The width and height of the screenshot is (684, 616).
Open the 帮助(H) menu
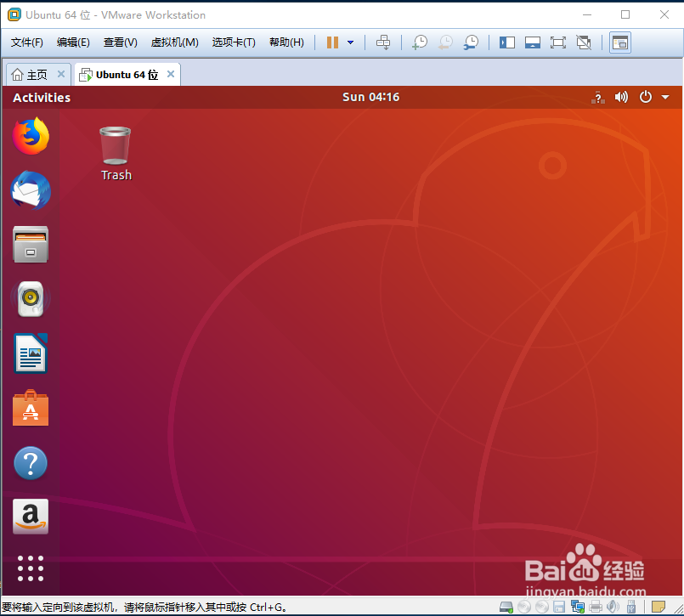pyautogui.click(x=286, y=42)
